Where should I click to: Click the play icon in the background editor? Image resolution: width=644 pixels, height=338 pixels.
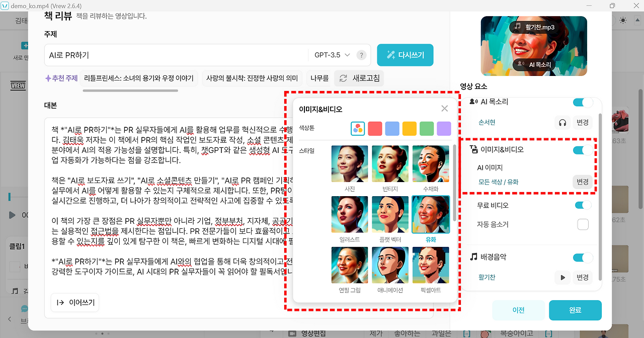12,215
